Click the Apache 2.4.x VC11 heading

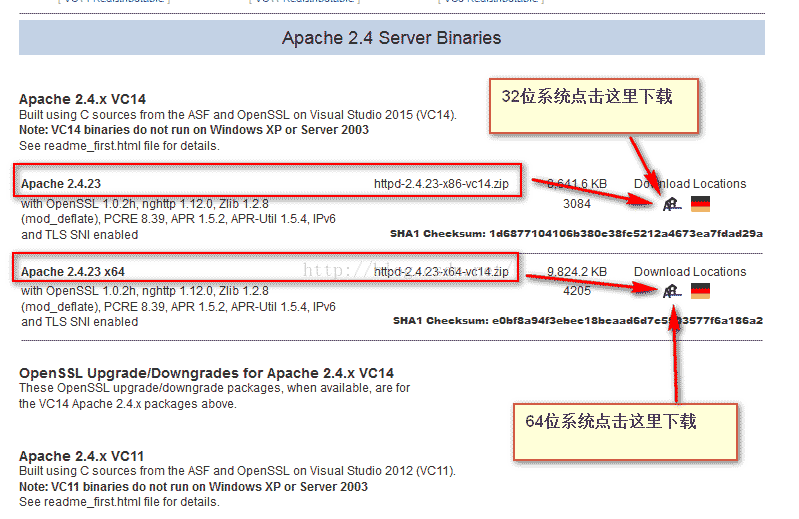pos(82,456)
